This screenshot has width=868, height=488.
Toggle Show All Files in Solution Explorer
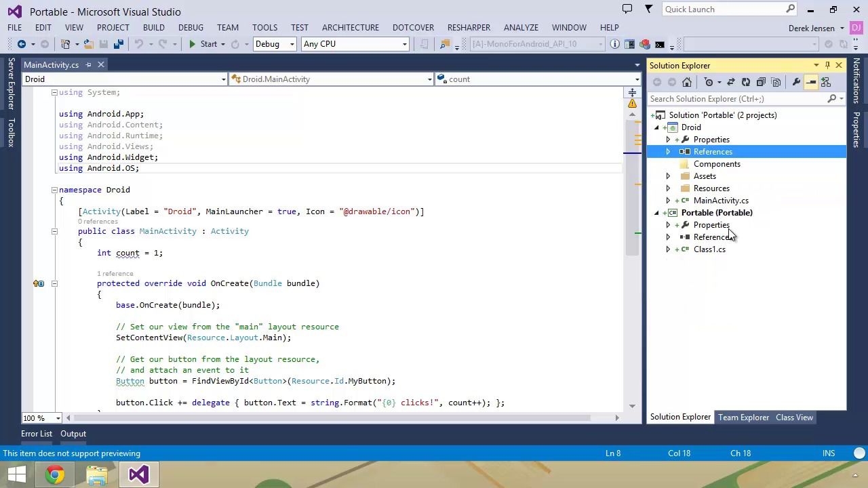coord(776,82)
